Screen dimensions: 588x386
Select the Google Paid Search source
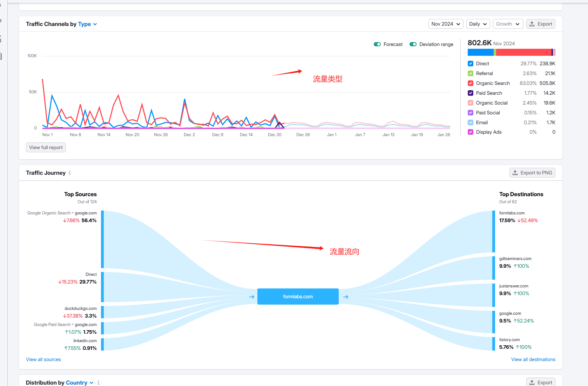tap(65, 325)
